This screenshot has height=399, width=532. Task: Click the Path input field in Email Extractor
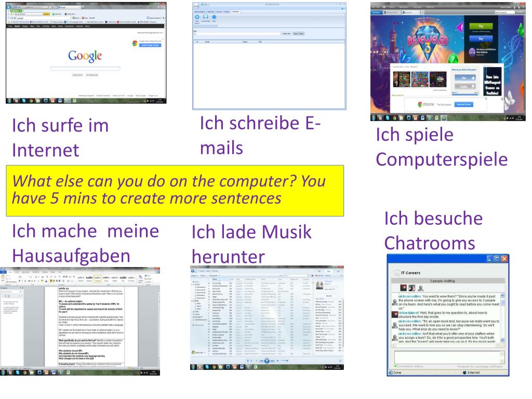[x=237, y=34]
